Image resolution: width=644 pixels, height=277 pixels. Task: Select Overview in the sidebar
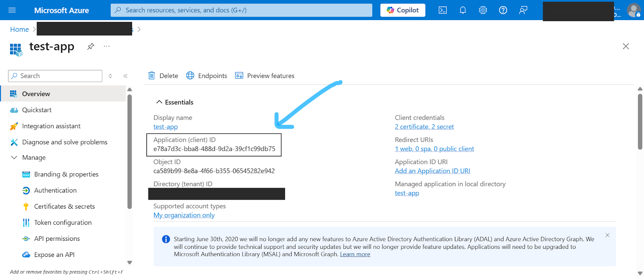point(63,94)
